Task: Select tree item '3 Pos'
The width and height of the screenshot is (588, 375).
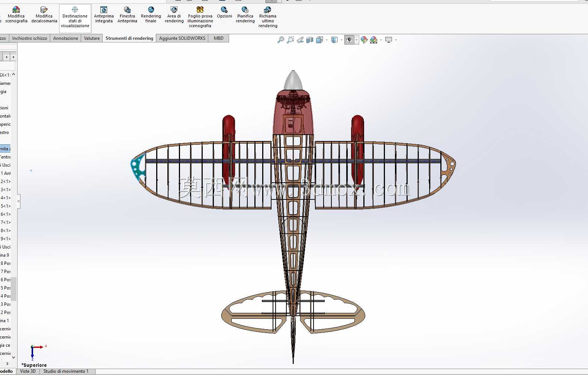Action: pyautogui.click(x=6, y=304)
